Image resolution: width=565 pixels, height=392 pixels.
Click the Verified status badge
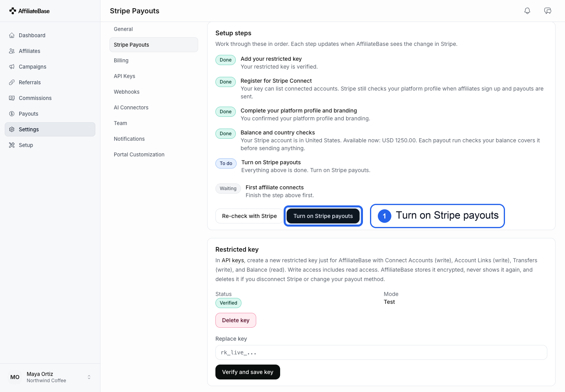[x=228, y=303]
